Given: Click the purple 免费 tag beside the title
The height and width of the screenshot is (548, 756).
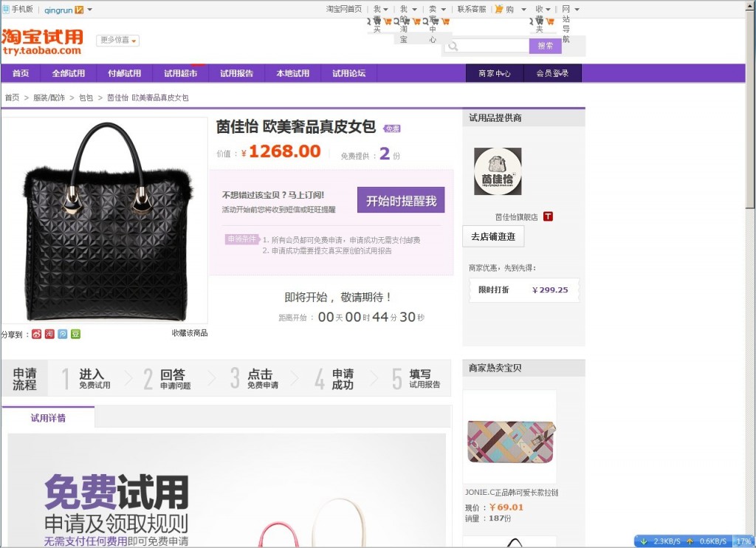Looking at the screenshot, I should point(392,129).
